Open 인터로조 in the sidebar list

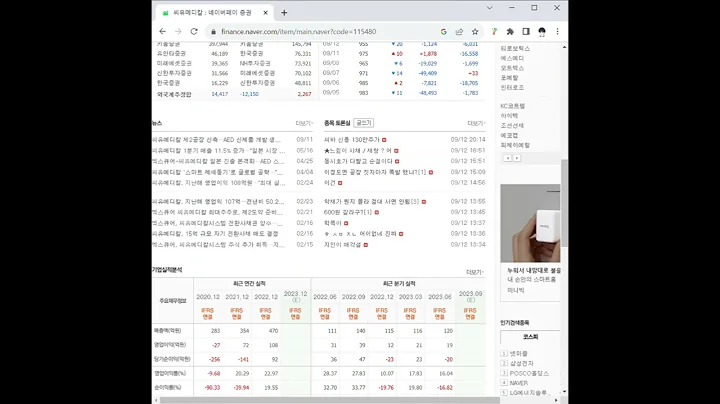tap(512, 87)
